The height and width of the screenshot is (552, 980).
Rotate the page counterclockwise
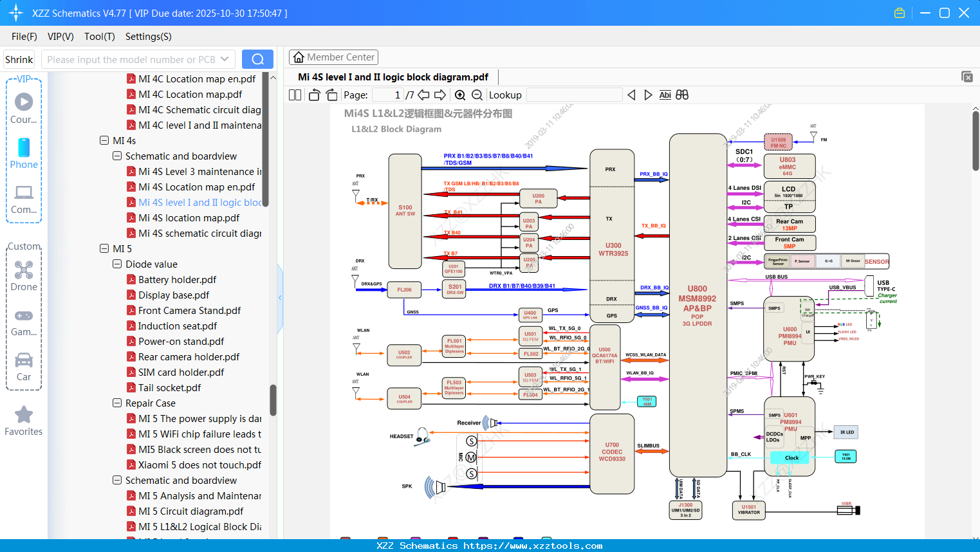click(313, 95)
